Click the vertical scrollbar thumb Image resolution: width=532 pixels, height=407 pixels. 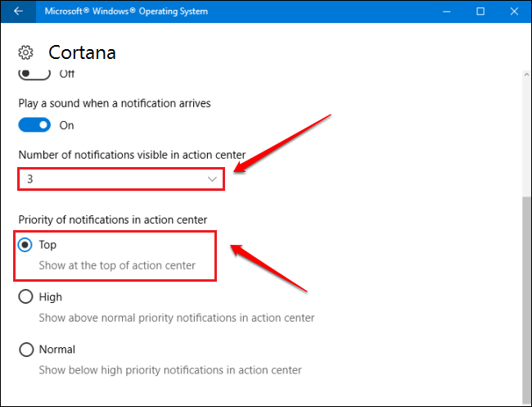pos(526,301)
